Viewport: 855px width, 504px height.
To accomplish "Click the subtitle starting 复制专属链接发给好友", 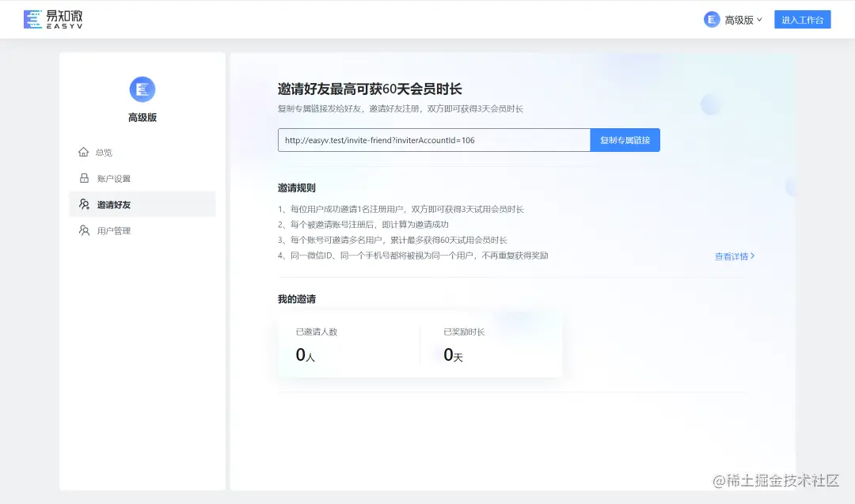I will coord(401,108).
